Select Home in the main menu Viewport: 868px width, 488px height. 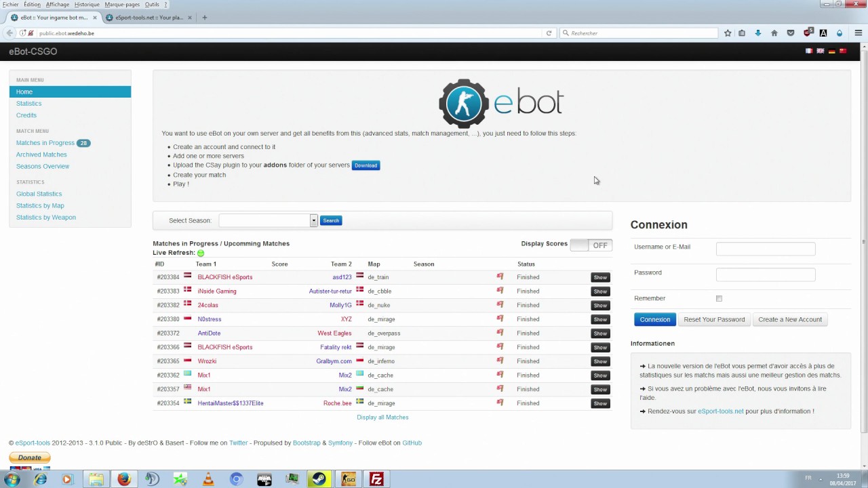(x=70, y=91)
